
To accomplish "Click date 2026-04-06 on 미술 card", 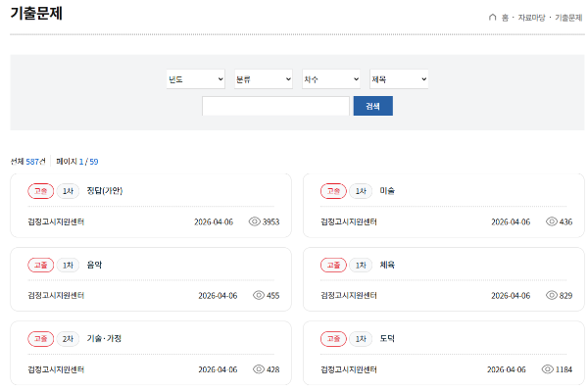I will [511, 221].
